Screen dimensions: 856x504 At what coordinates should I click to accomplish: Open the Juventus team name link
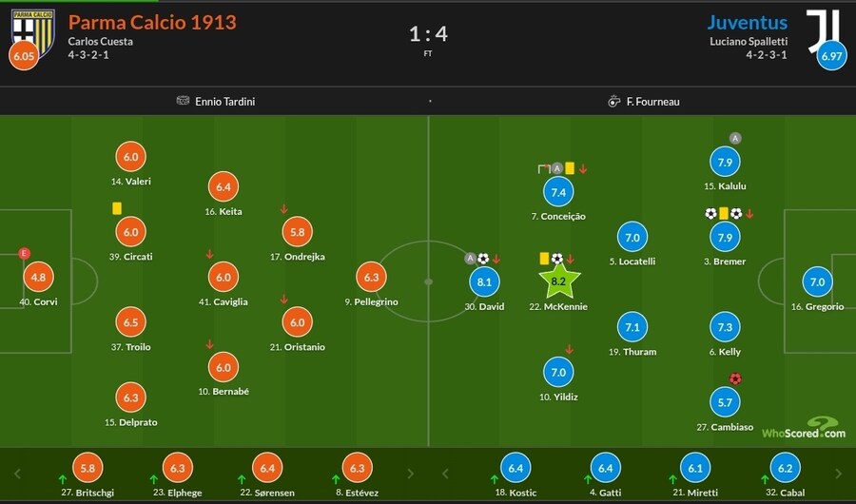[747, 22]
